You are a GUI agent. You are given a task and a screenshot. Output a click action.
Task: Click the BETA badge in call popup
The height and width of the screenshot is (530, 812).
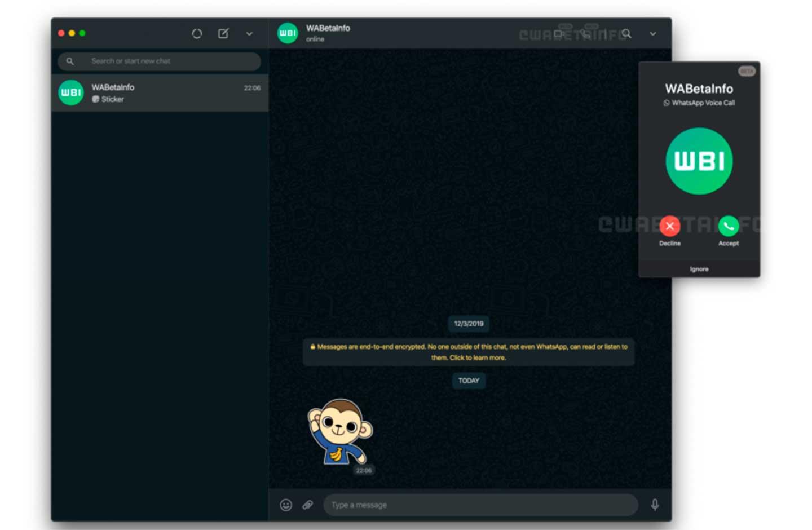747,71
